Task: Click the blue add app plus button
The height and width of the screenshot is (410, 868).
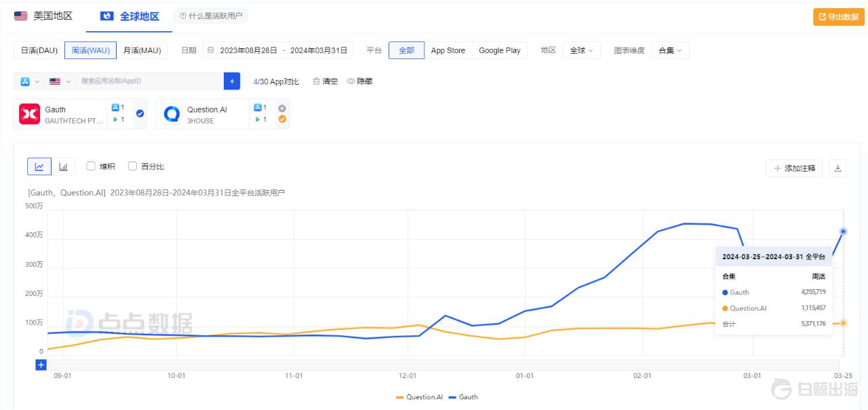Action: point(232,81)
